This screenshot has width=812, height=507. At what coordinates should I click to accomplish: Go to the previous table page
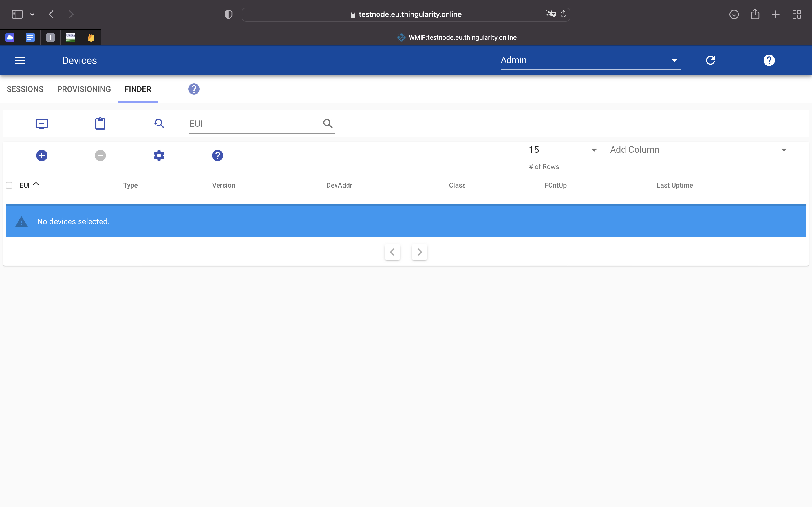point(392,252)
